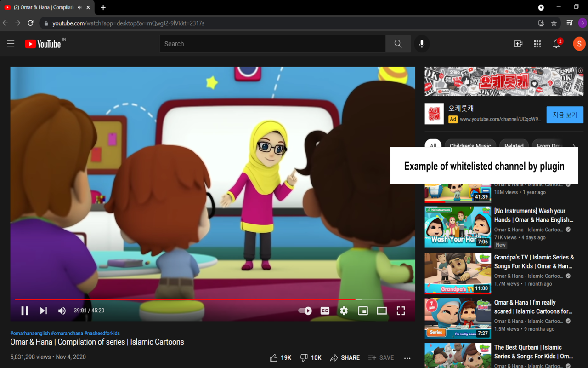Pause the video
588x368 pixels.
pyautogui.click(x=25, y=310)
